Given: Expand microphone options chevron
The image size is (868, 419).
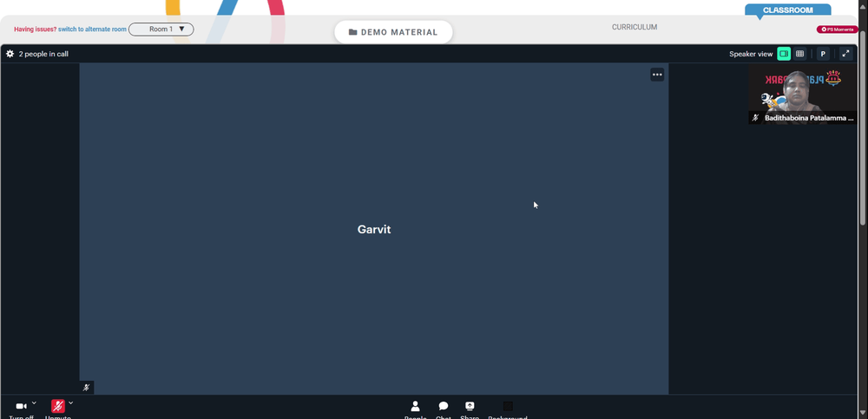Looking at the screenshot, I should 71,403.
